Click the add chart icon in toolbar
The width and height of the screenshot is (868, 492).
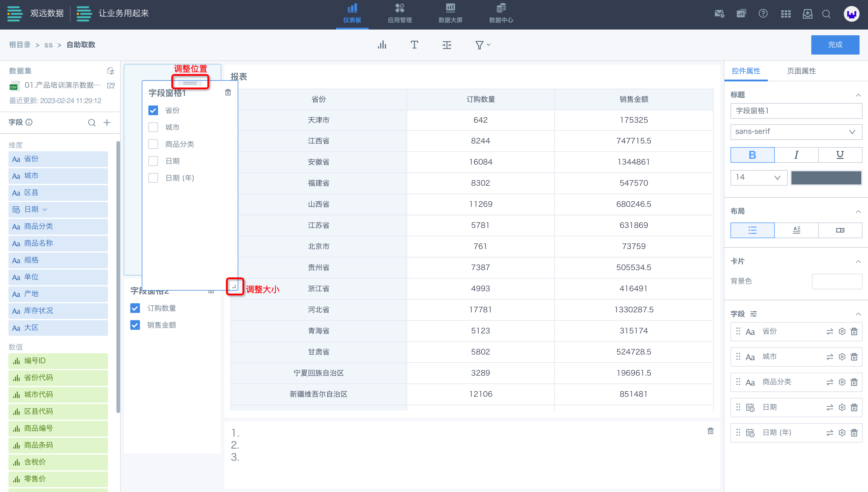[382, 45]
